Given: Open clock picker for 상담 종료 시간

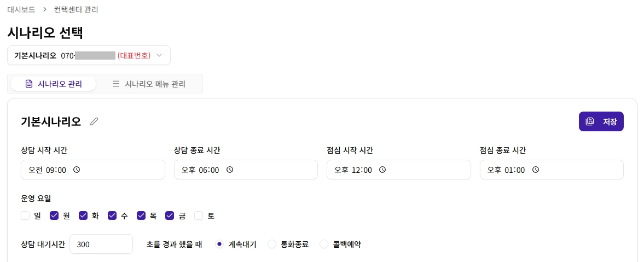Looking at the screenshot, I should [x=230, y=170].
